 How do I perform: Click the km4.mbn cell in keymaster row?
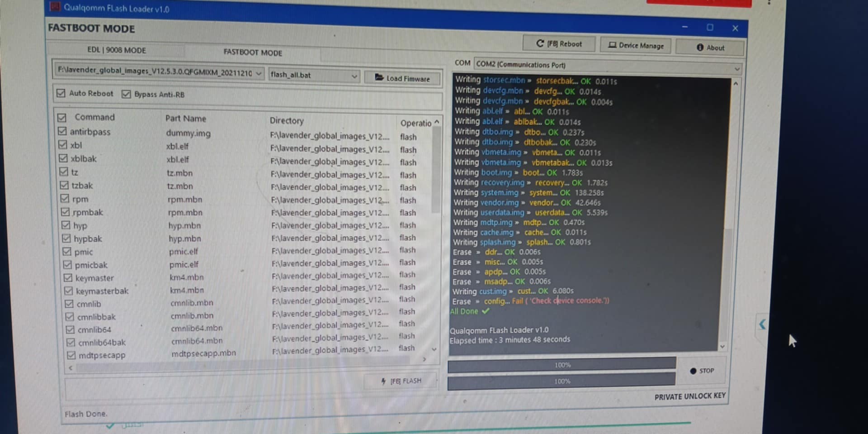[187, 277]
